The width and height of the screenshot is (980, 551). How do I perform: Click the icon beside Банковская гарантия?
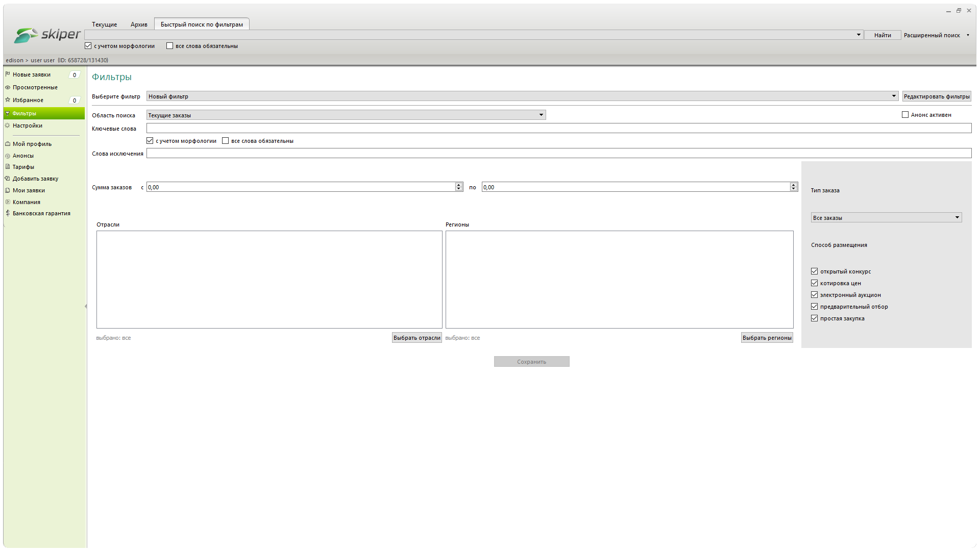8,213
